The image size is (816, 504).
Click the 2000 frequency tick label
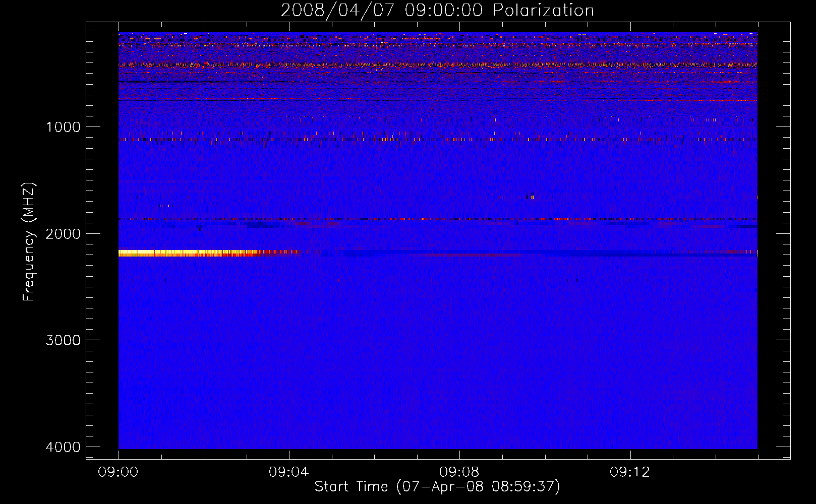pyautogui.click(x=63, y=234)
